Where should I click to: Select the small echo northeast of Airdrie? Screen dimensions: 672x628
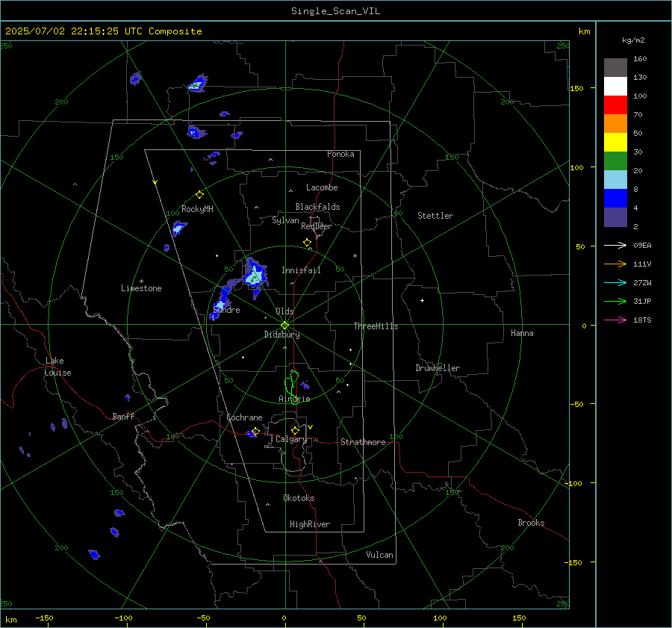(305, 385)
